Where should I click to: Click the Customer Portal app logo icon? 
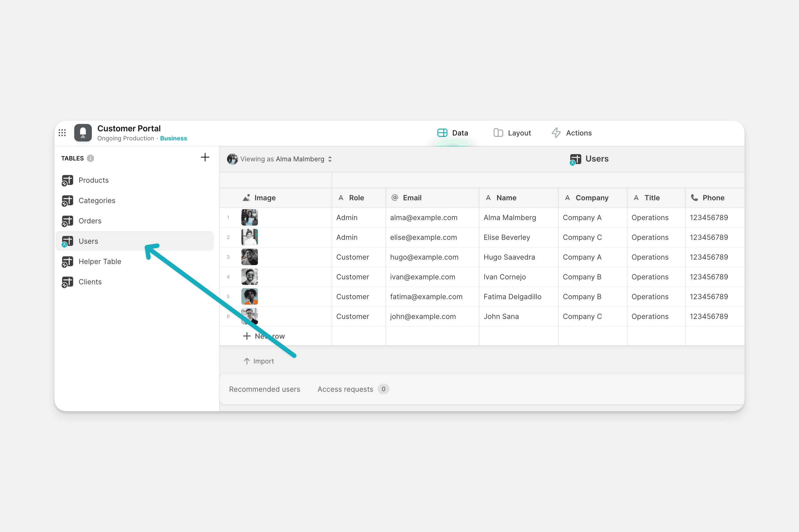click(83, 133)
